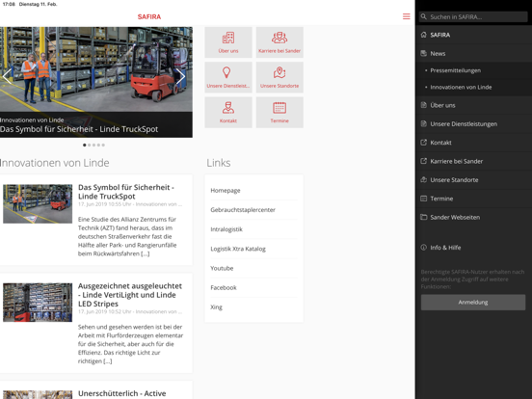The image size is (532, 399).
Task: Click the folder icon beside Sander Webseiten
Action: (423, 217)
